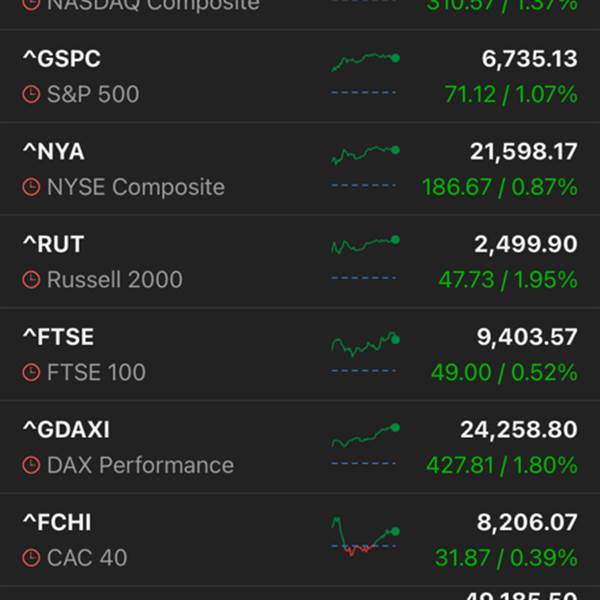Tap the CAC 40 change 31.87 / 0.39%
Image resolution: width=600 pixels, height=600 pixels.
506,558
